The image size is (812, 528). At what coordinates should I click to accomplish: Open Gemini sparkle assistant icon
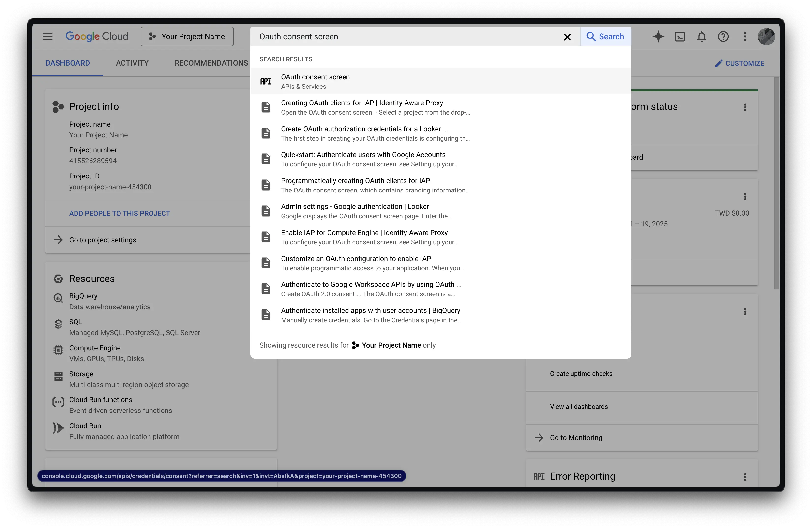[x=658, y=36]
